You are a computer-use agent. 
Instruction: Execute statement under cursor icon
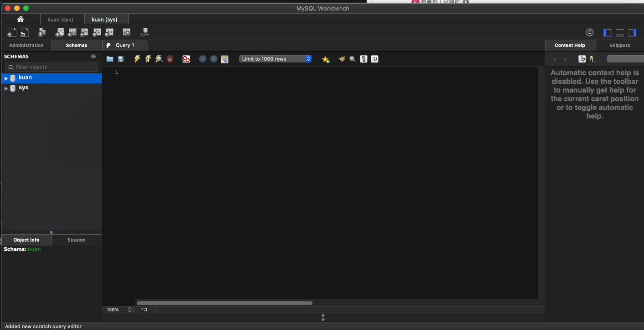[x=148, y=59]
